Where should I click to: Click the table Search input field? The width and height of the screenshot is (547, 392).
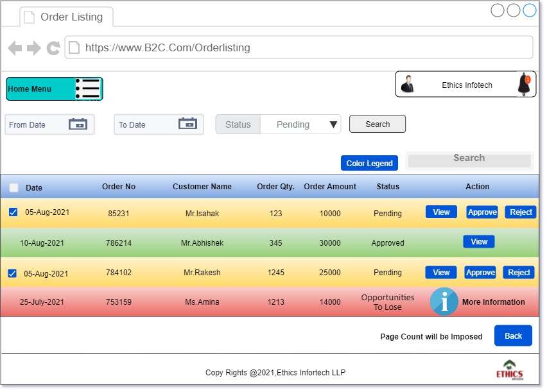pyautogui.click(x=469, y=160)
